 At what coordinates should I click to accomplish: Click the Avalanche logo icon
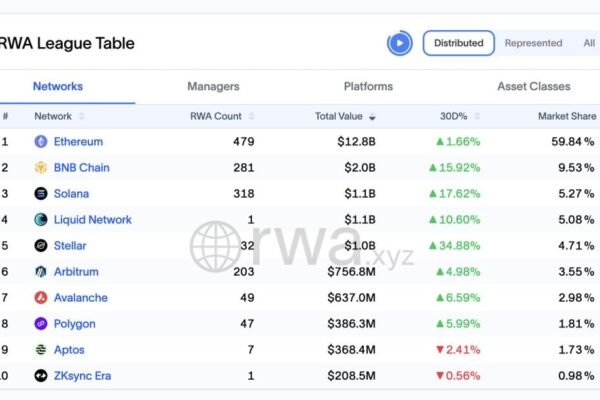(x=41, y=298)
